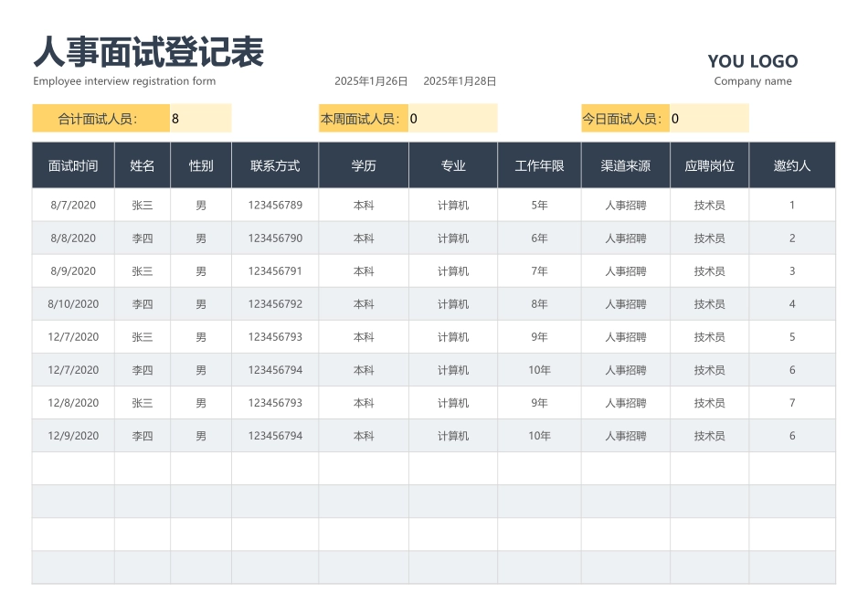Click the 面试时间 column header
The height and width of the screenshot is (614, 868).
[72, 164]
